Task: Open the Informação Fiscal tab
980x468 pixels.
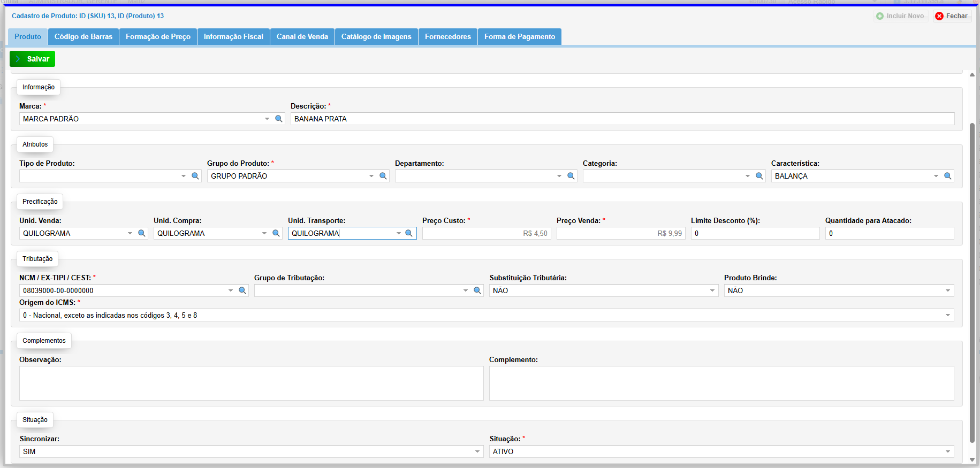Action: tap(233, 36)
